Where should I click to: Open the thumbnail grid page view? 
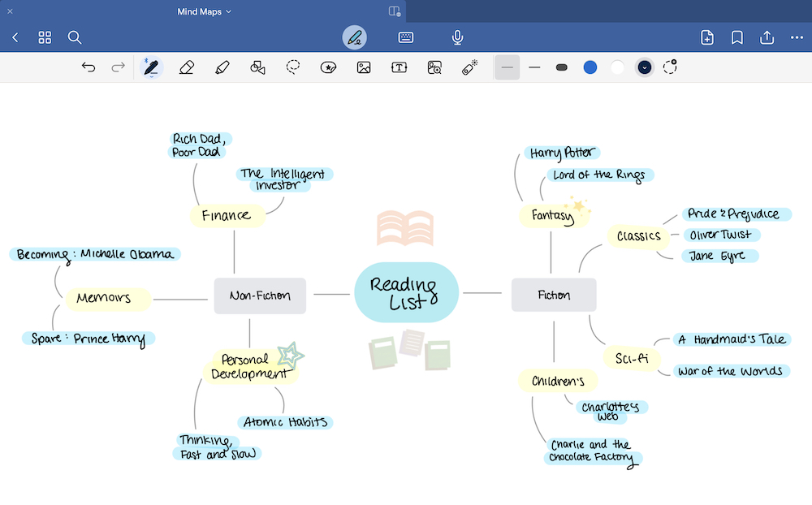click(45, 37)
